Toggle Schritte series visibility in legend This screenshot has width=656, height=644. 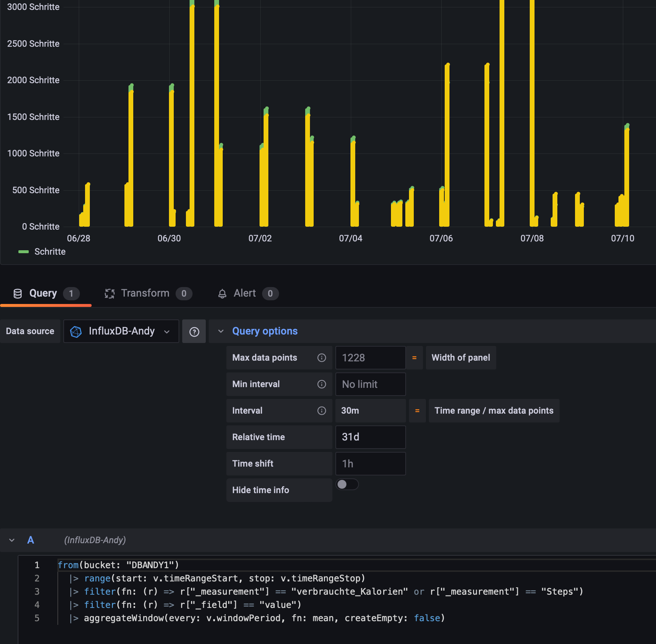(x=50, y=252)
